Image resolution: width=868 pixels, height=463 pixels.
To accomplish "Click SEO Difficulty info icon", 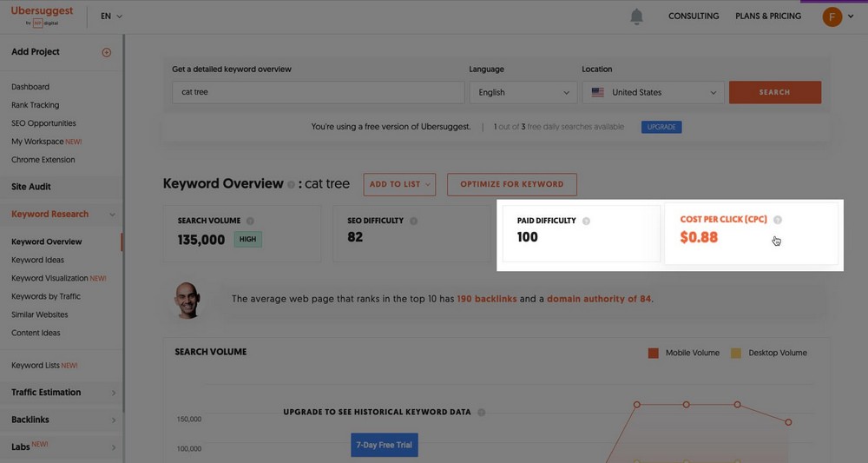I will pyautogui.click(x=413, y=221).
